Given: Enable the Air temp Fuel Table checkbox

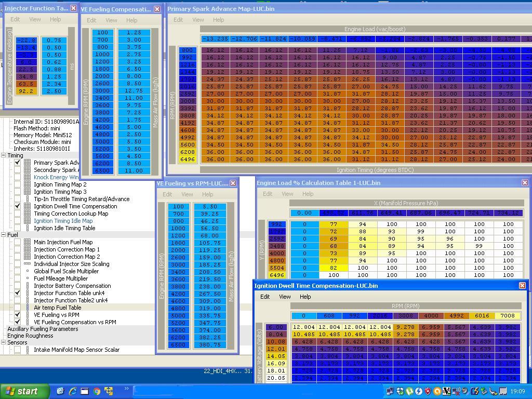Looking at the screenshot, I should coord(18,308).
